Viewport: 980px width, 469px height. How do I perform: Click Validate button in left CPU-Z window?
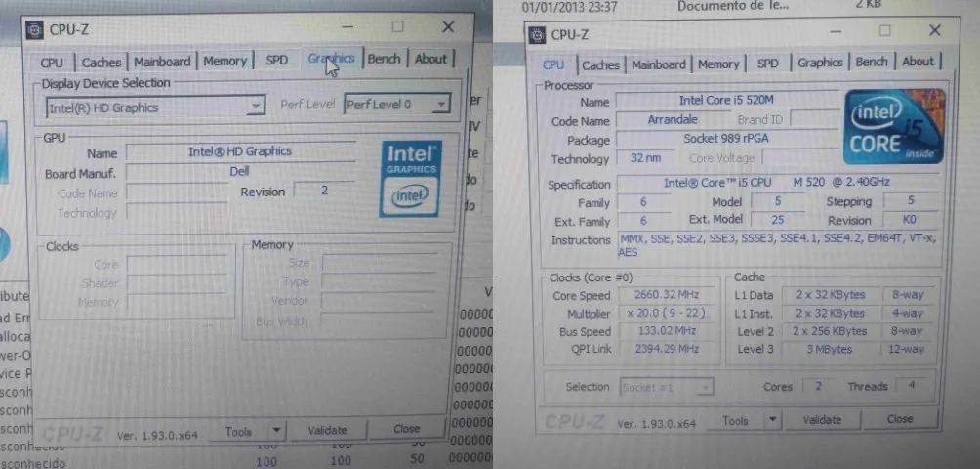pyautogui.click(x=328, y=430)
